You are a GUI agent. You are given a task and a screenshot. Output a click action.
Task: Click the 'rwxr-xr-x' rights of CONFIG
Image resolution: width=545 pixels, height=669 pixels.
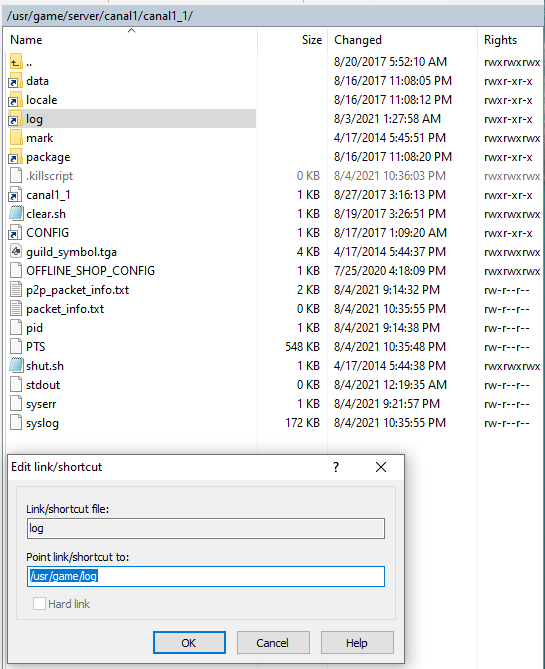pyautogui.click(x=508, y=233)
